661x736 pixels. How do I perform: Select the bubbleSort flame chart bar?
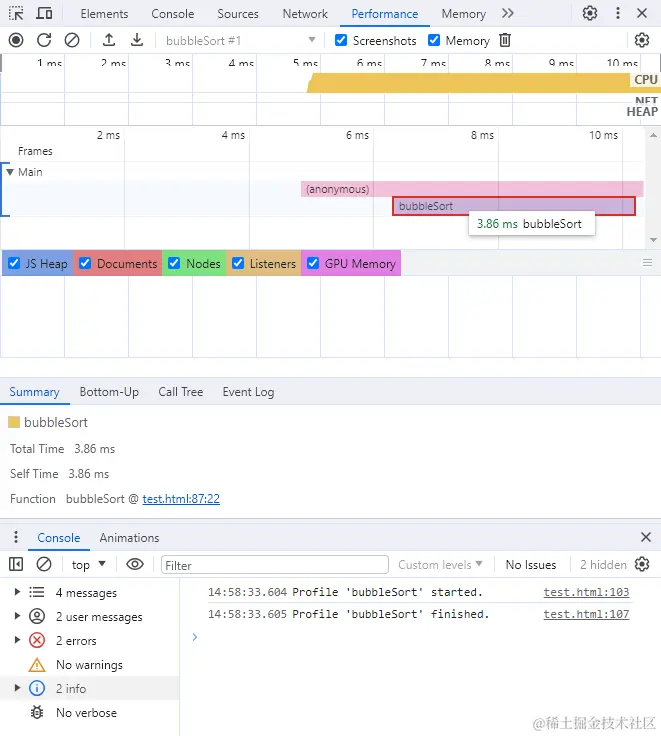point(514,206)
